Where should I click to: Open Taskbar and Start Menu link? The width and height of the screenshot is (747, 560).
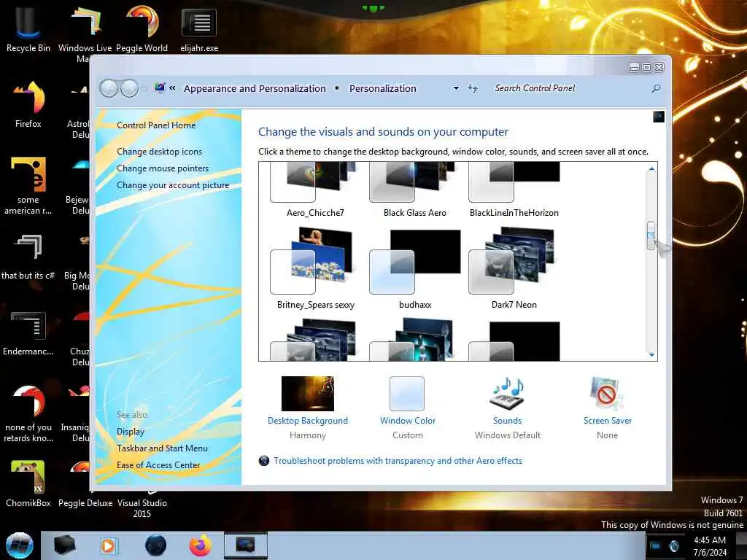tap(162, 448)
